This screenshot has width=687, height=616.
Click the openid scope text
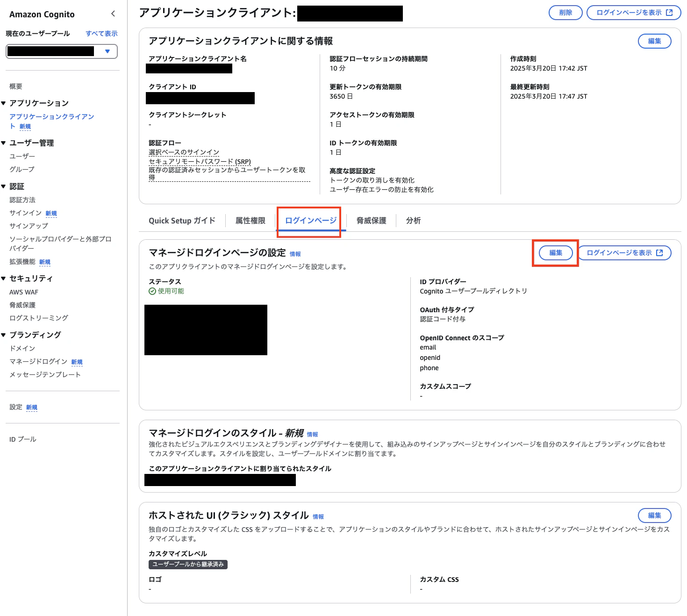coord(430,358)
